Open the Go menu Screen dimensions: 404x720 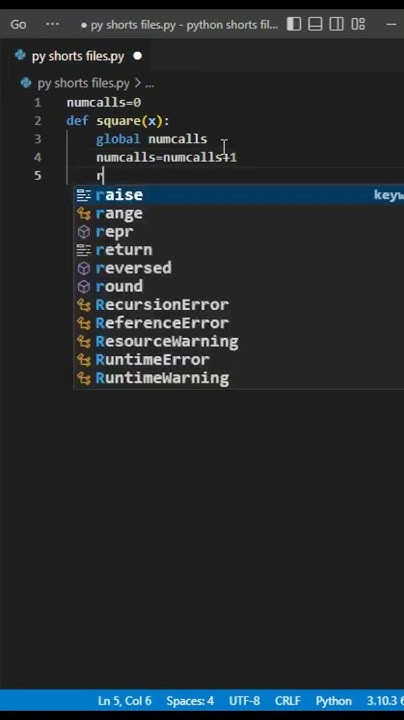(x=18, y=24)
